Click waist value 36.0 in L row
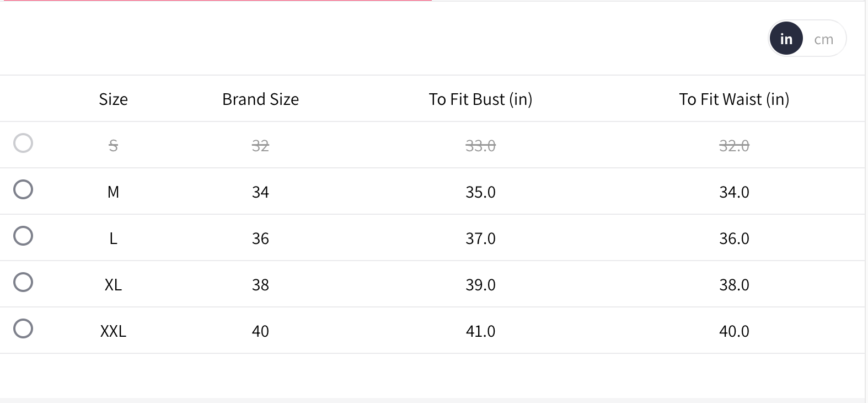 click(734, 238)
